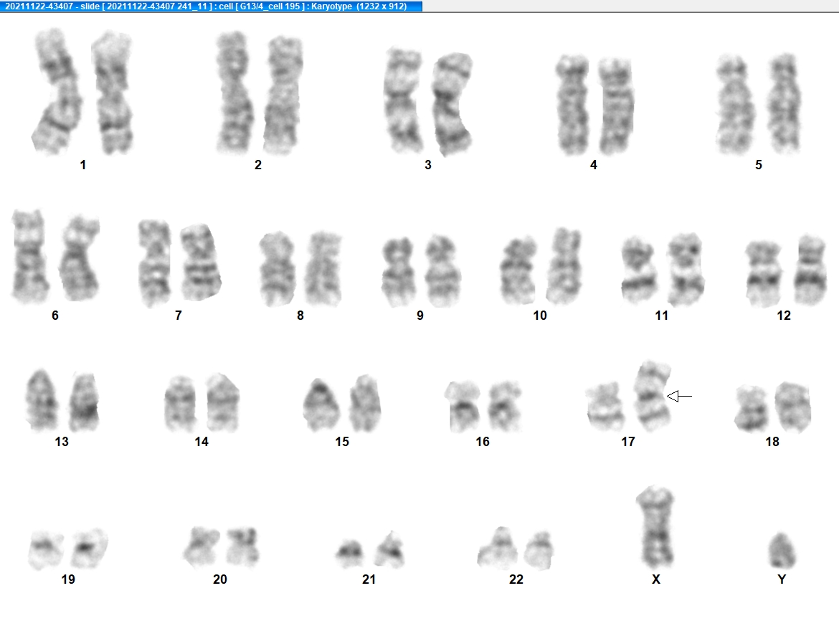This screenshot has width=839, height=644.
Task: Click the "Y" chromosome label
Action: [782, 579]
